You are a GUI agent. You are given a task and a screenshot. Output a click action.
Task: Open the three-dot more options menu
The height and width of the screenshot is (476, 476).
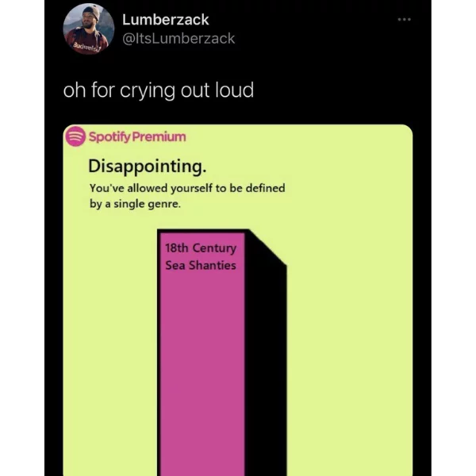(405, 19)
